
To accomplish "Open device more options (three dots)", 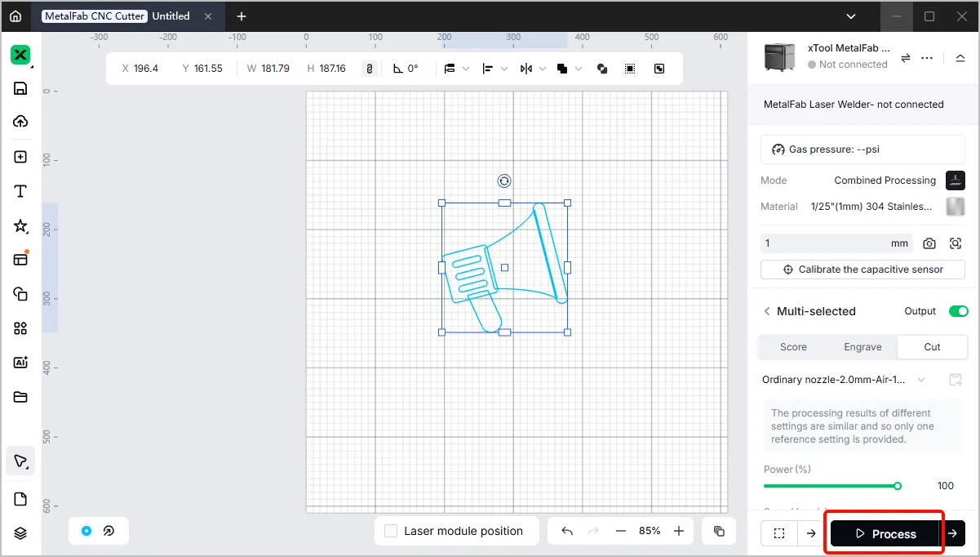I will (927, 58).
